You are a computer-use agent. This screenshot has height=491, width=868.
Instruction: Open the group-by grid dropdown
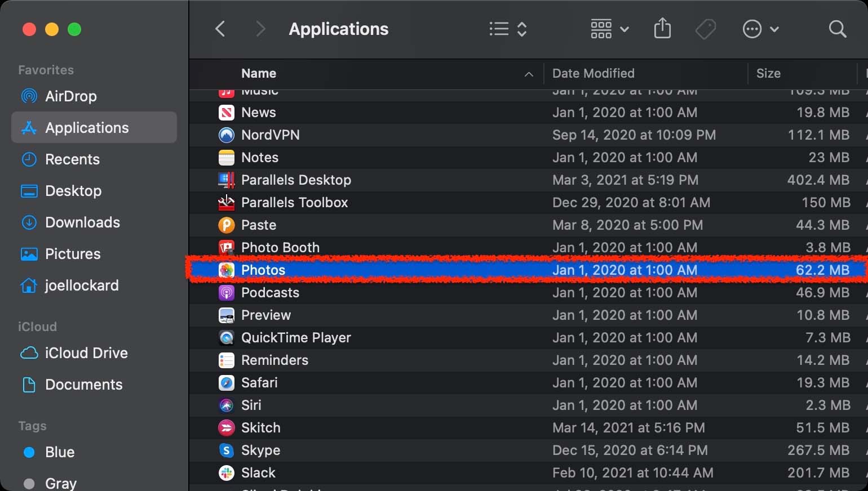tap(609, 29)
